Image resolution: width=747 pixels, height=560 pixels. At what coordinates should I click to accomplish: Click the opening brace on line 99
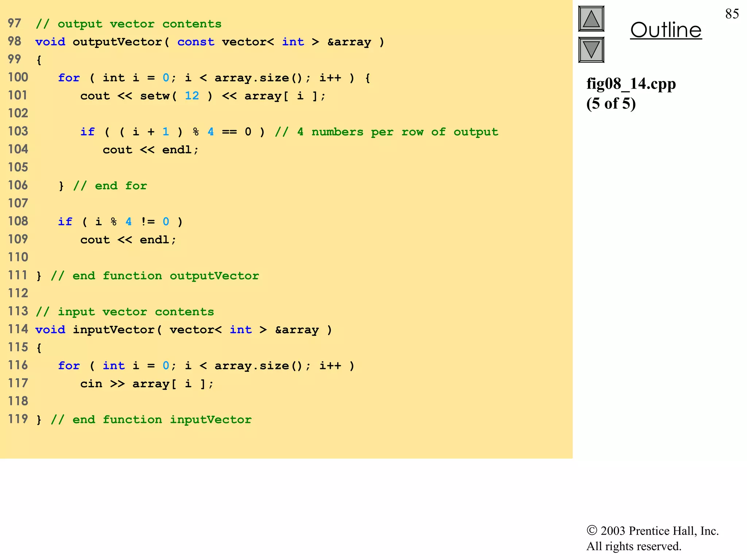point(39,60)
